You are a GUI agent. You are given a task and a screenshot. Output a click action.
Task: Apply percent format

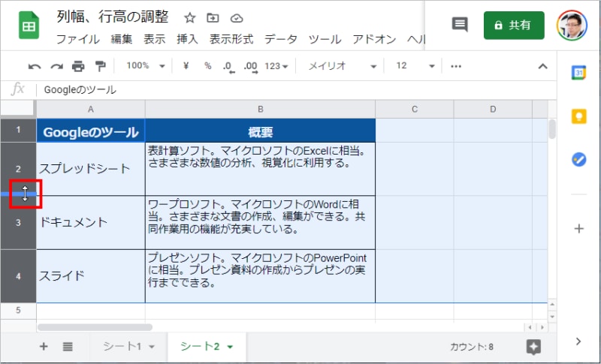point(208,66)
